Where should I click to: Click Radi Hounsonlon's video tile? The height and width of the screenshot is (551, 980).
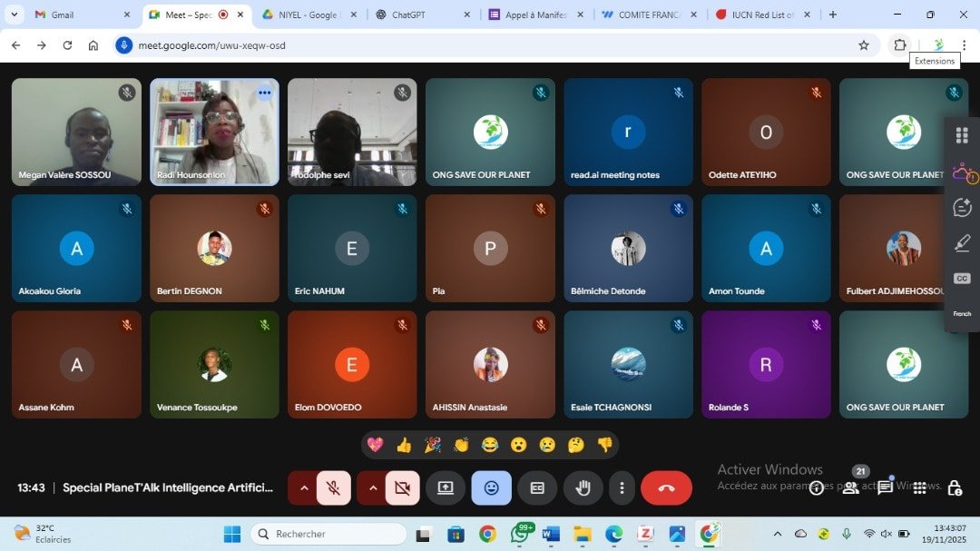click(214, 132)
